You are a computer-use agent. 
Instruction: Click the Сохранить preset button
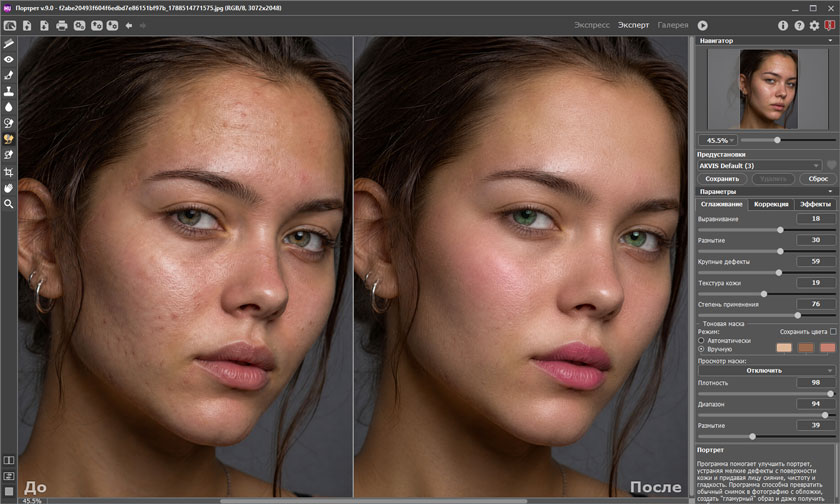pos(722,179)
